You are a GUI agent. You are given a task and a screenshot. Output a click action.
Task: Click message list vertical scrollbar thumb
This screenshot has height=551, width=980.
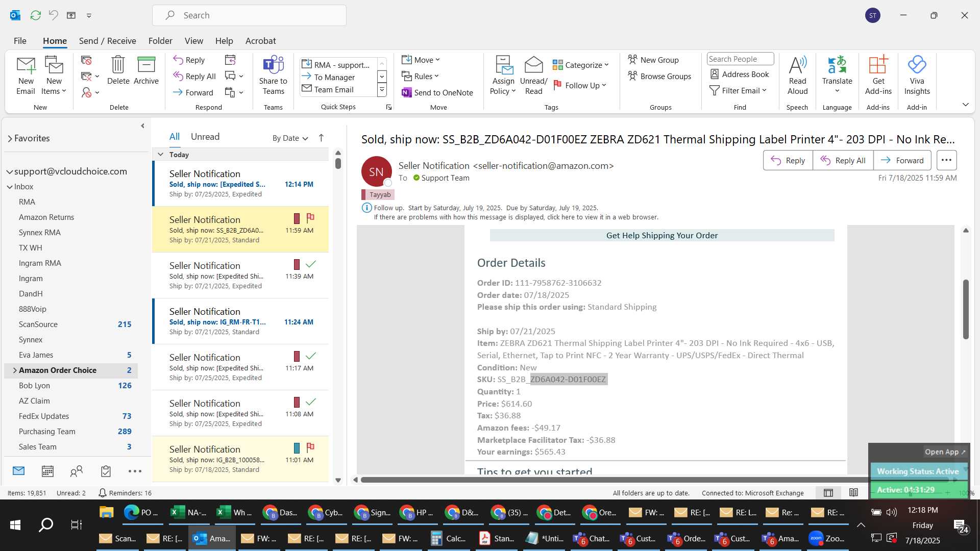(338, 163)
